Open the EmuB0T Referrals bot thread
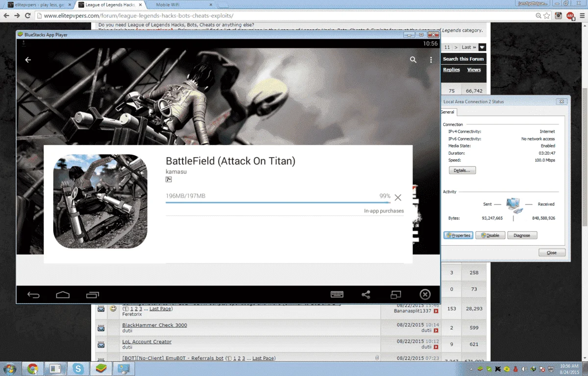The height and width of the screenshot is (376, 588). tap(173, 358)
